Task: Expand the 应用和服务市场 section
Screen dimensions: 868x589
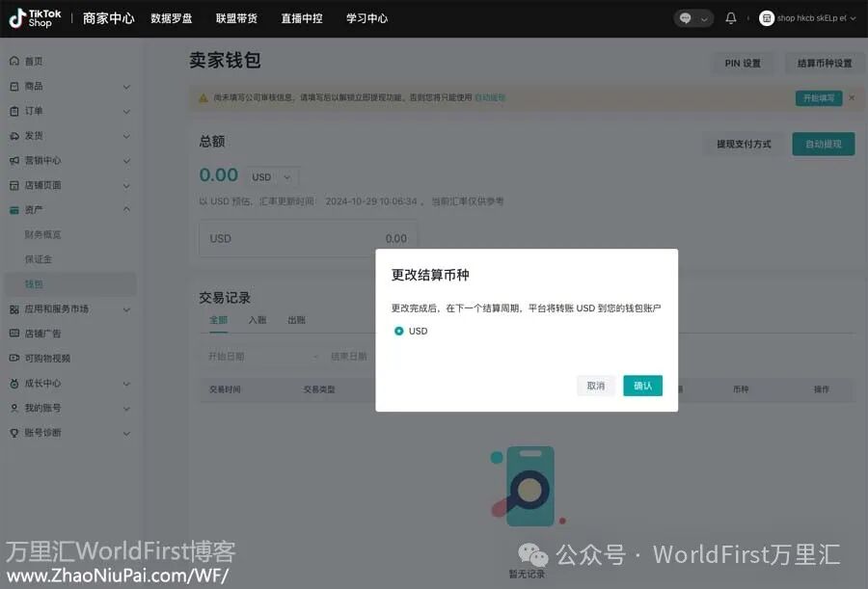Action: tap(66, 308)
